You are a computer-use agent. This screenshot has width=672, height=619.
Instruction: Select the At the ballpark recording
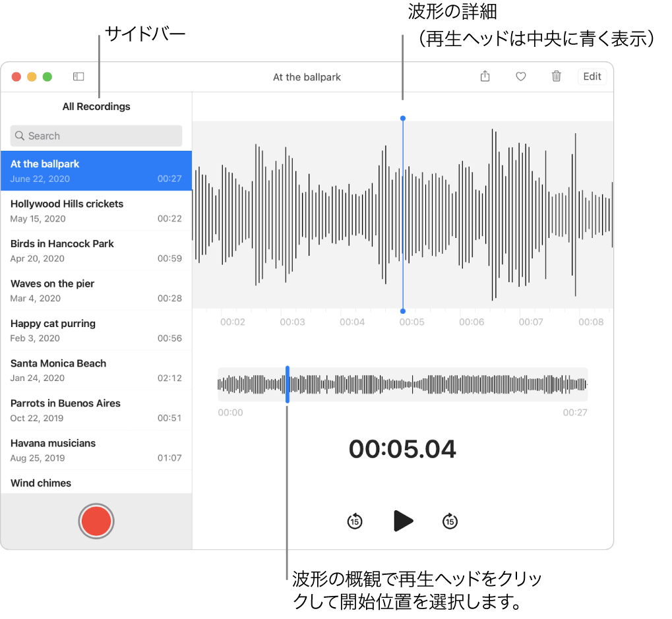(96, 171)
